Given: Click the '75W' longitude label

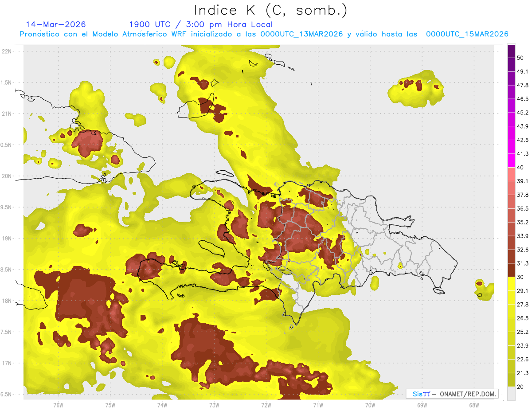Looking at the screenshot, I should [110, 405].
